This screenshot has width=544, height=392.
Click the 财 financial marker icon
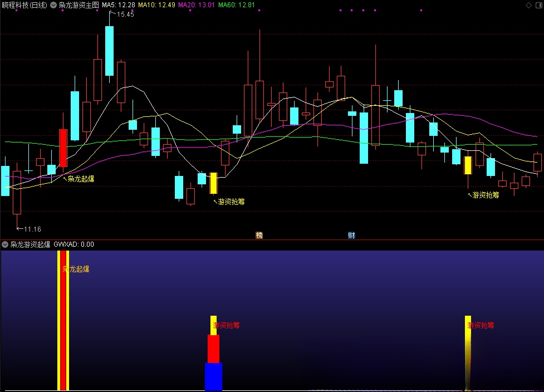[351, 236]
